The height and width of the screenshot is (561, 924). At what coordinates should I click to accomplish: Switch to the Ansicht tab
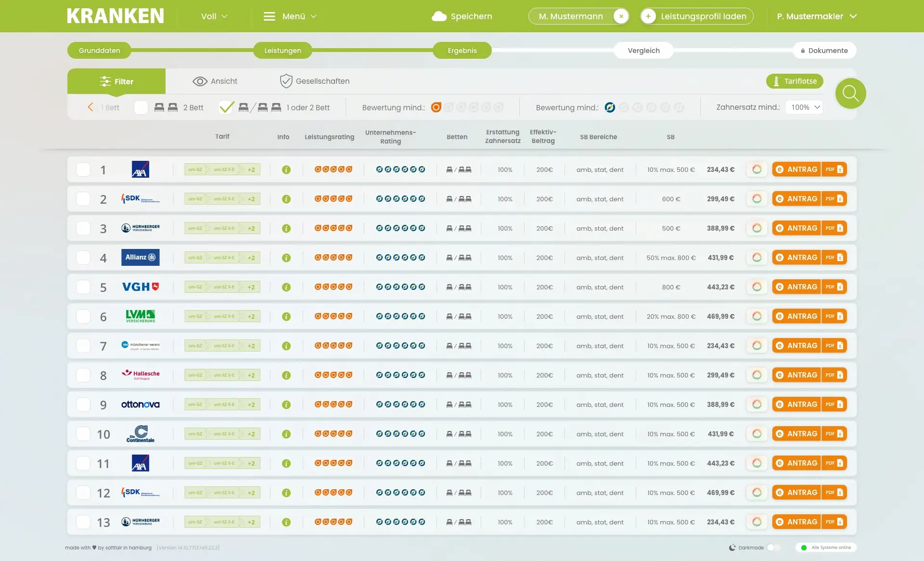click(x=215, y=81)
